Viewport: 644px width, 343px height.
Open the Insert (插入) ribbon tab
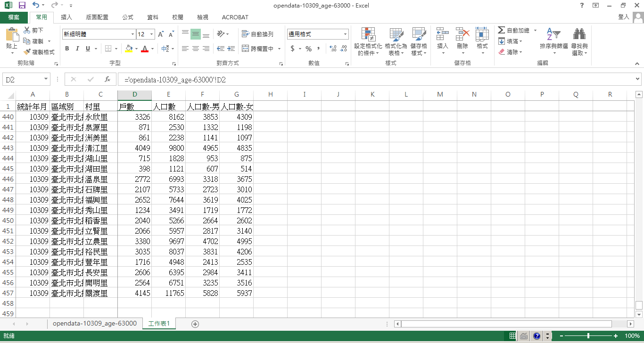pyautogui.click(x=66, y=17)
